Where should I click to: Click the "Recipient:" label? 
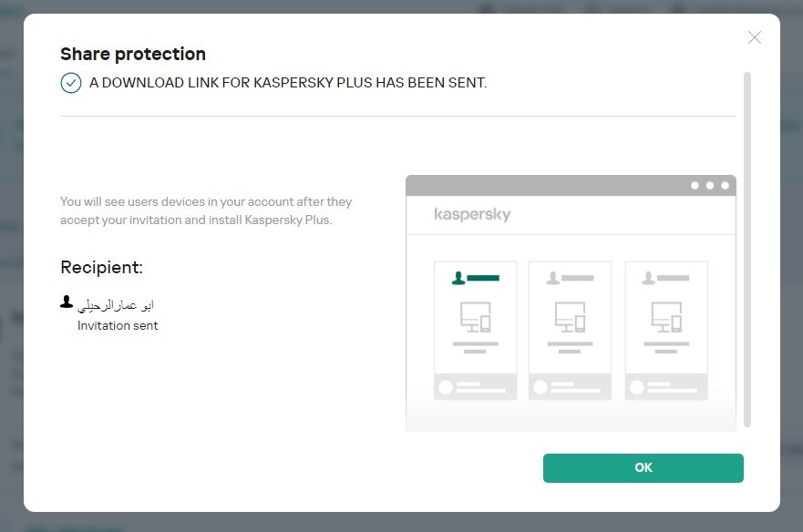[102, 268]
